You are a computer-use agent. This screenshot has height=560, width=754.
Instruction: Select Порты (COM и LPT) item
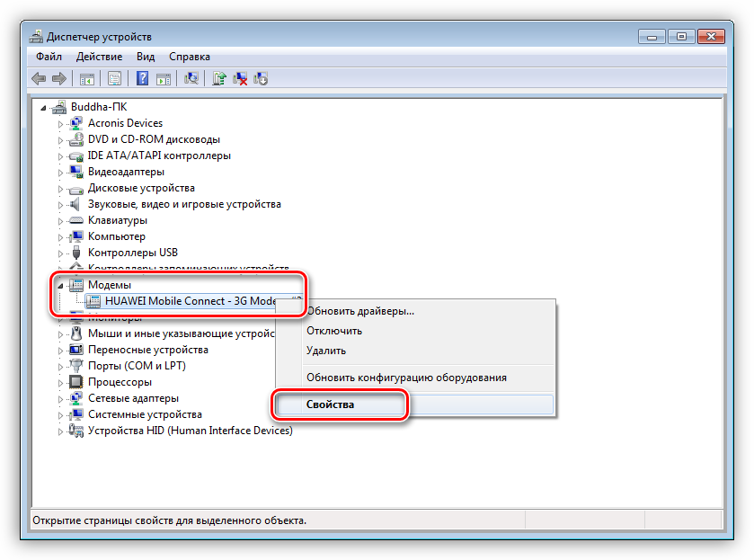(x=137, y=366)
